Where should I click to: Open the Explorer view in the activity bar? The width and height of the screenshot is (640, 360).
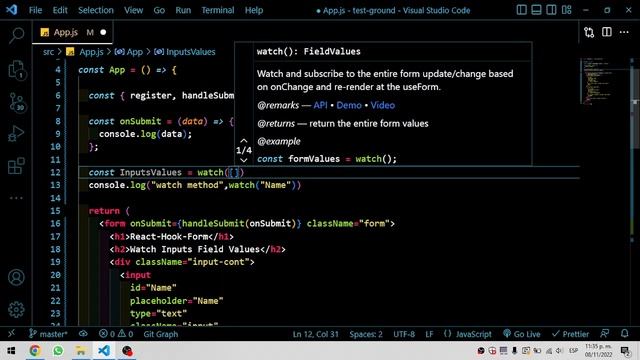click(16, 69)
